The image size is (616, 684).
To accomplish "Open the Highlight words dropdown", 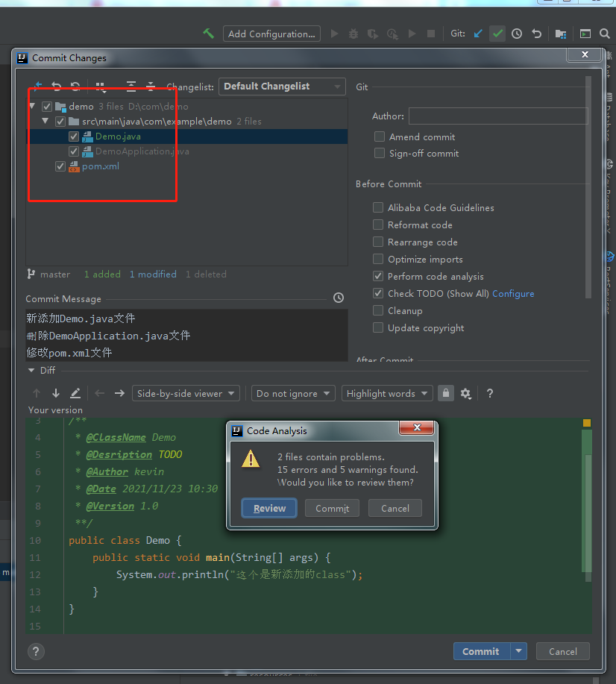I will 387,394.
